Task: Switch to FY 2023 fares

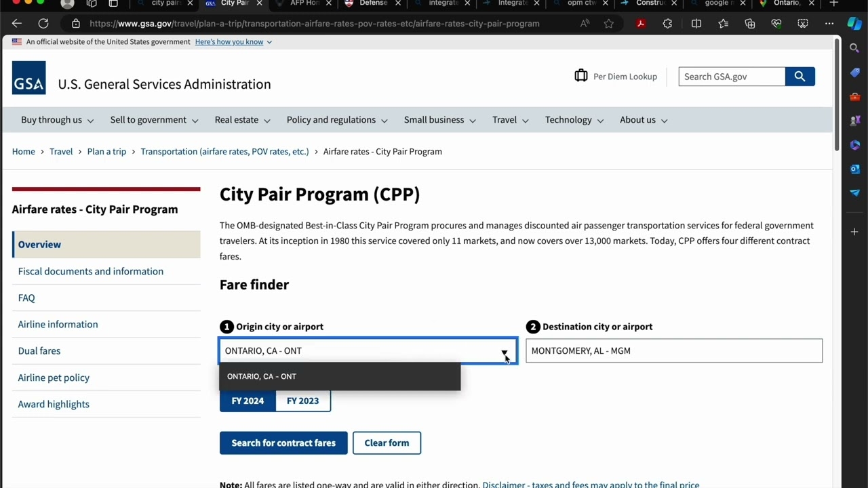Action: tap(302, 401)
